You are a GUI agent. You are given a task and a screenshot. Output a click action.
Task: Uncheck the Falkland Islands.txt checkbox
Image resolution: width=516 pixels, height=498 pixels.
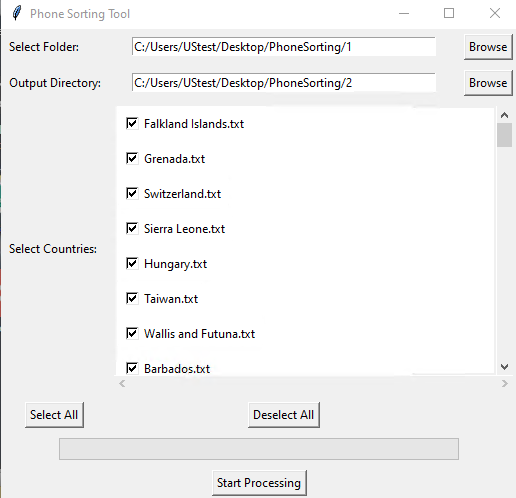tap(132, 124)
